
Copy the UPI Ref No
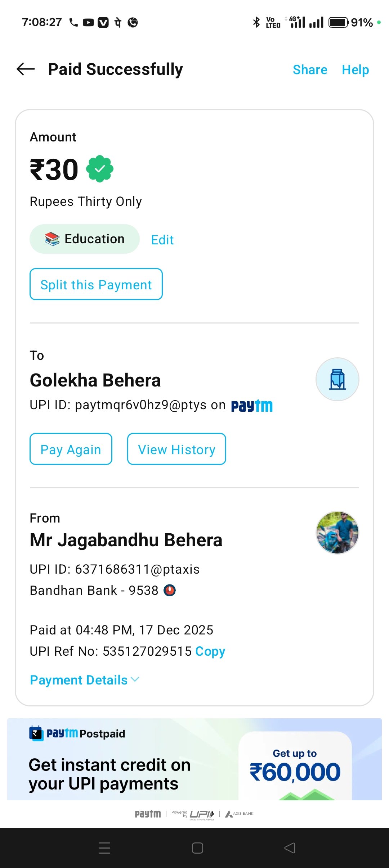210,651
